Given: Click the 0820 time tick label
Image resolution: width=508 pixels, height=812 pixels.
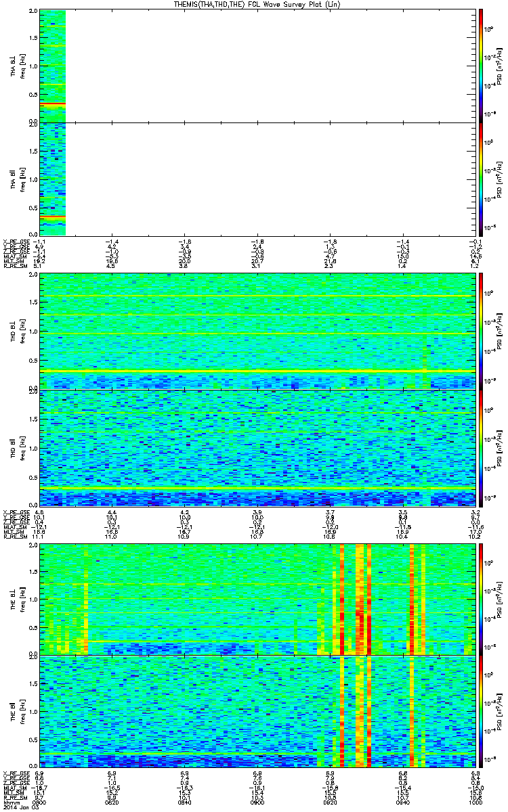Looking at the screenshot, I should point(112,802).
